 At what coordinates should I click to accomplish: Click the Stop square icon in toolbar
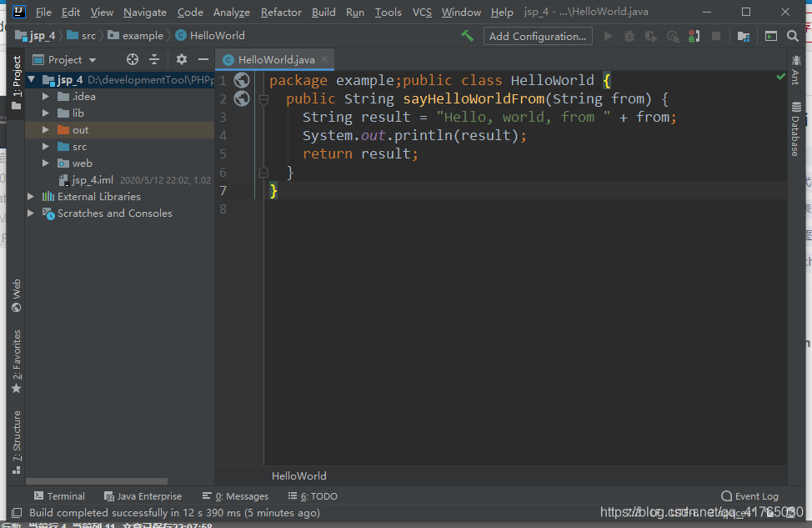[x=716, y=36]
